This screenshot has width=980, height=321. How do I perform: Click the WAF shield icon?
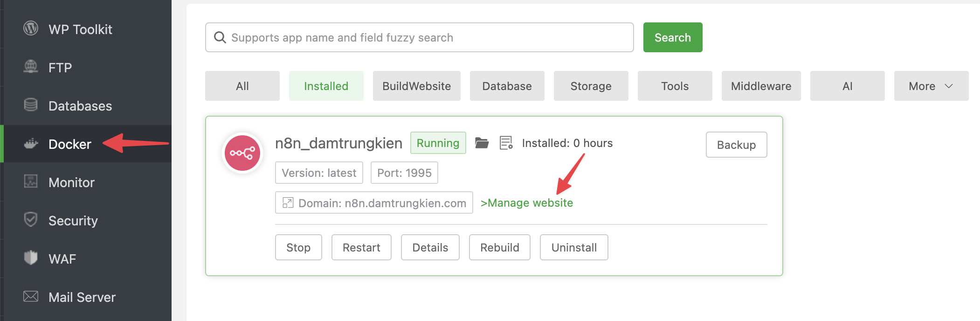tap(31, 258)
